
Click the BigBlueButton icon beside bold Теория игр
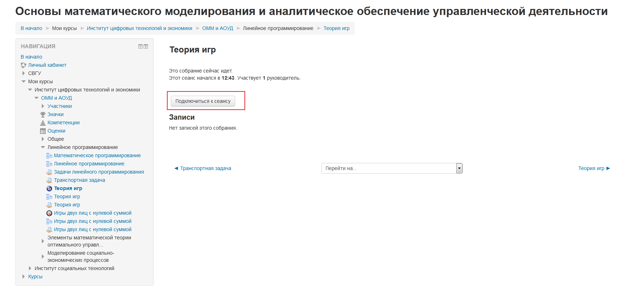(x=49, y=189)
